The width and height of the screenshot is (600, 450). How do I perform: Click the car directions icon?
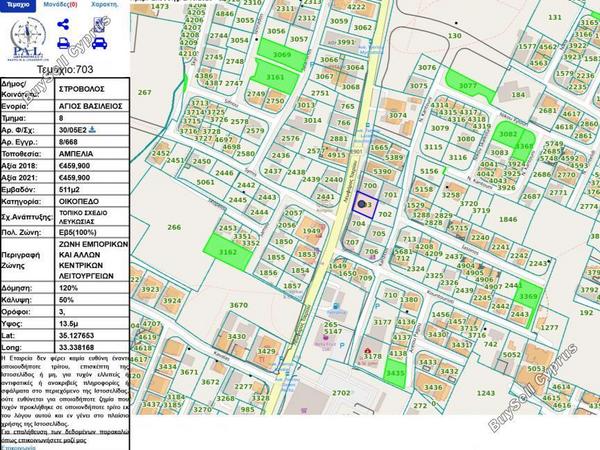click(x=99, y=43)
